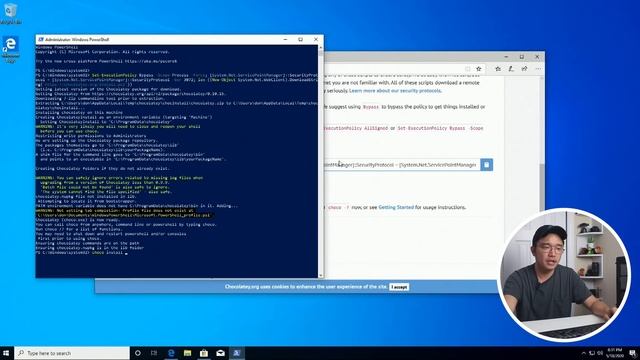640x360 pixels.
Task: Click the 'choco install' prompt line in PowerShell
Action: (82, 253)
